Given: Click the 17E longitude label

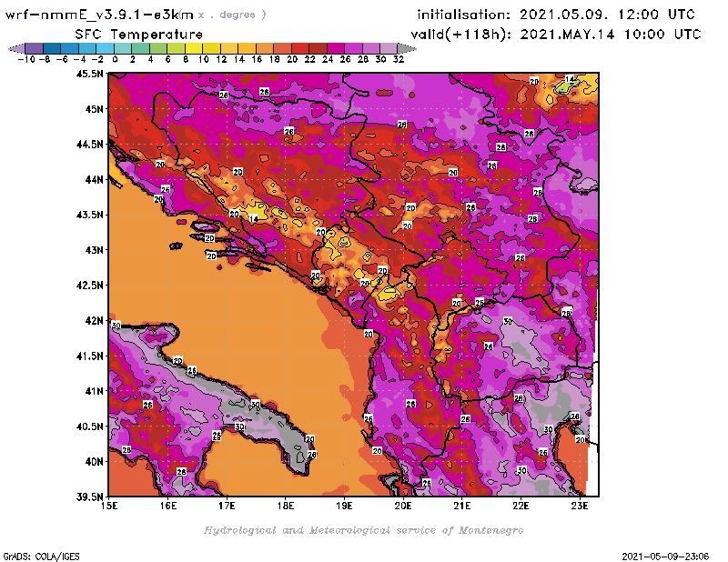Looking at the screenshot, I should point(227,506).
